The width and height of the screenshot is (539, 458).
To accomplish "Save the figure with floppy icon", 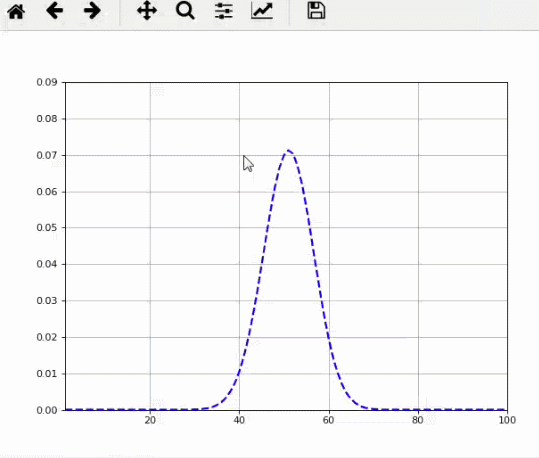I will (x=316, y=11).
